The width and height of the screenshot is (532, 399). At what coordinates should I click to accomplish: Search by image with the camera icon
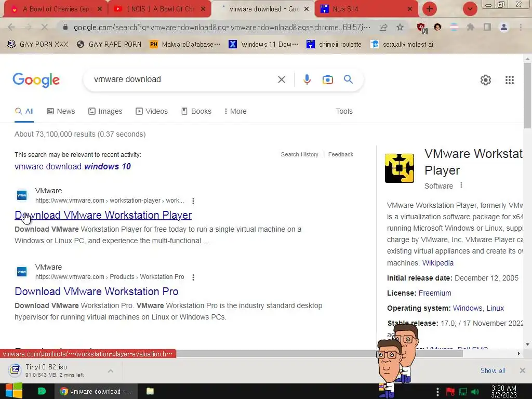click(327, 79)
